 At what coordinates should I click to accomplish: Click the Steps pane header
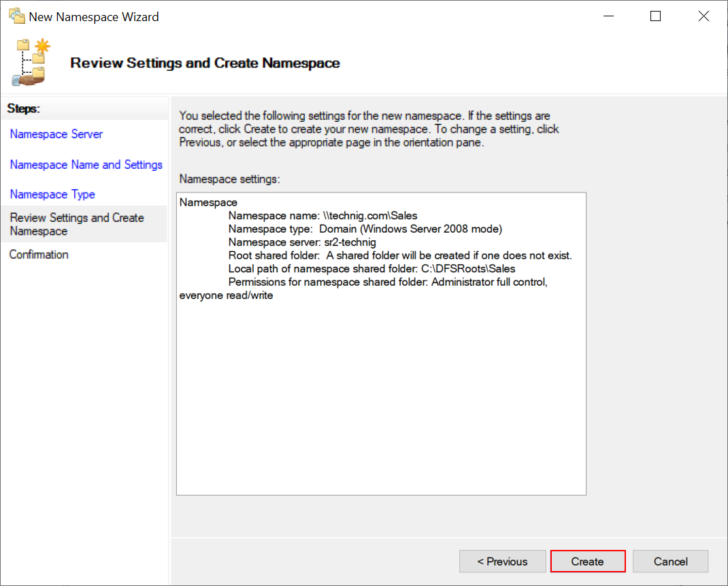[x=22, y=108]
